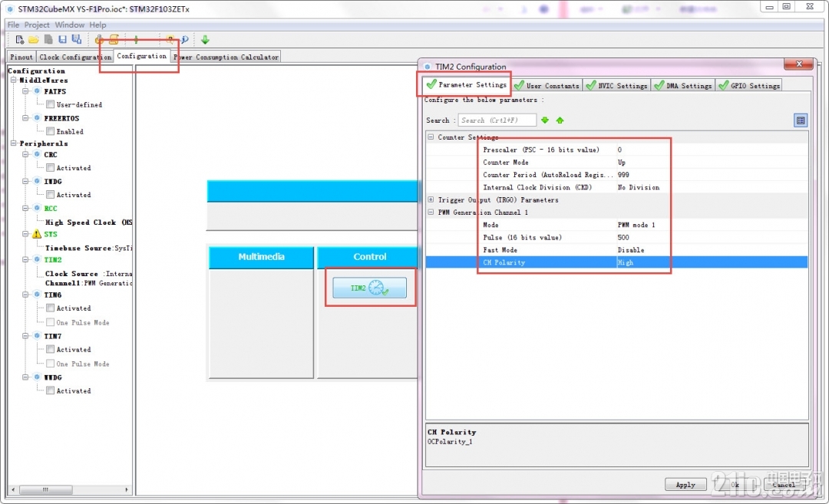The height and width of the screenshot is (504, 829).
Task: Tick the WWDG Activated checkbox
Action: (x=50, y=390)
